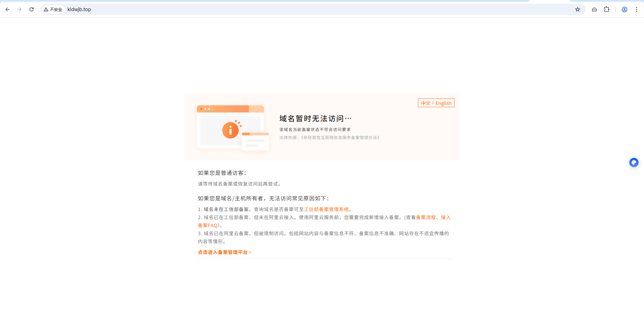Open the 工信部备案管理系统 link
The image size is (644, 335).
[x=327, y=209]
